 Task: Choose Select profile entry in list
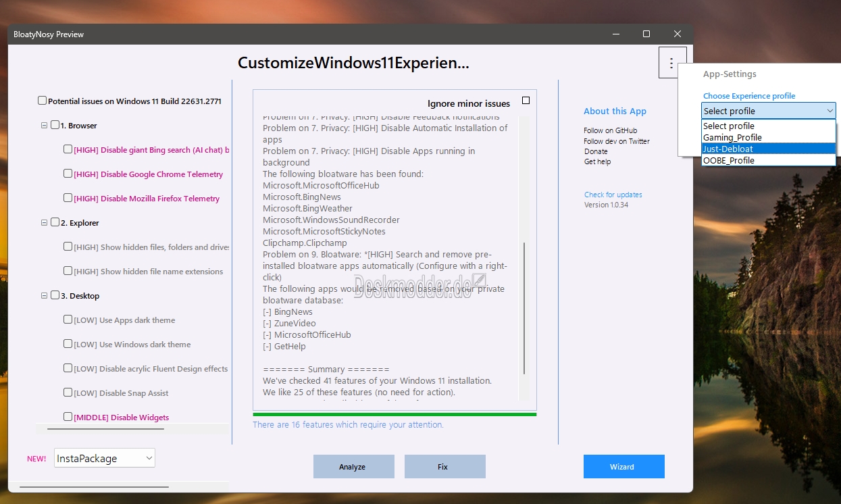(x=769, y=126)
